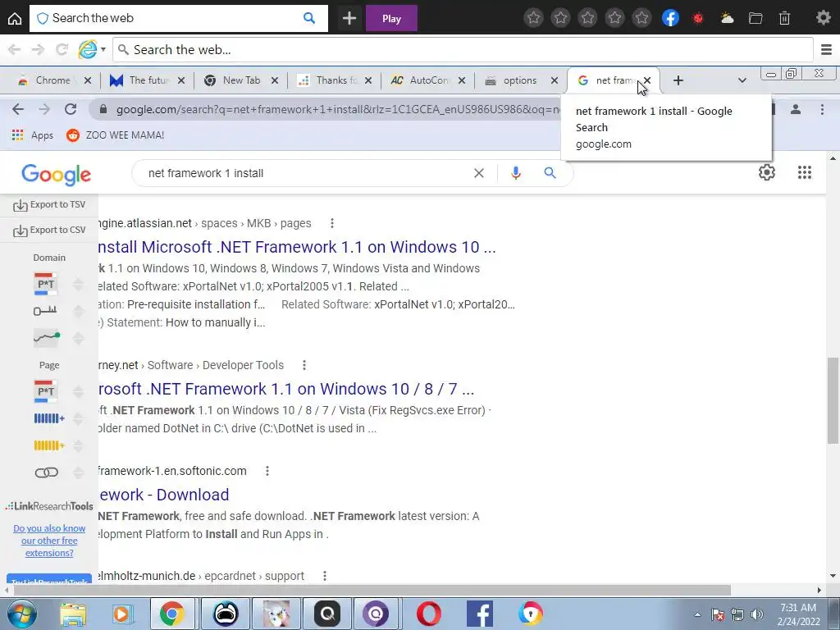
Task: Go to the outer browser home icon
Action: (15, 18)
